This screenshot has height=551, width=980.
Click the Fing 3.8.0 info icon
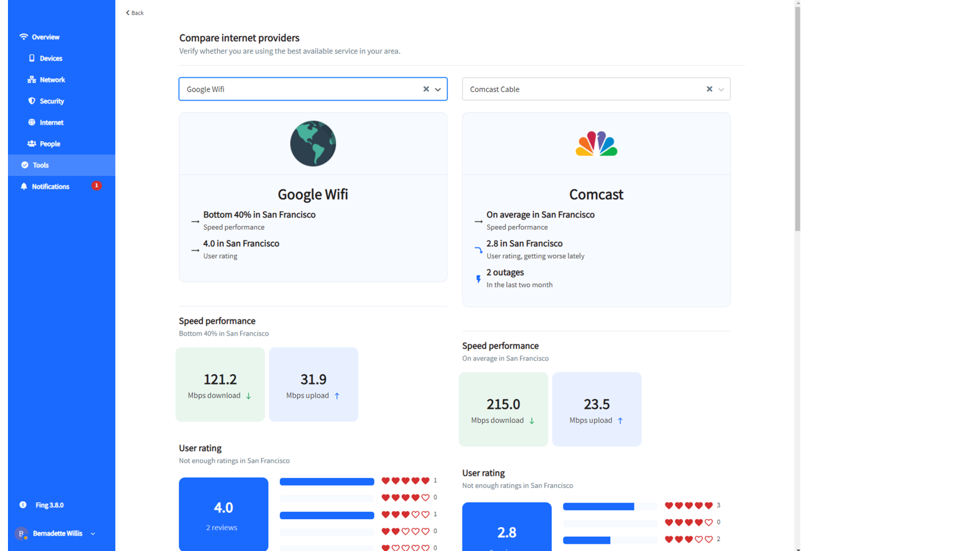[23, 505]
